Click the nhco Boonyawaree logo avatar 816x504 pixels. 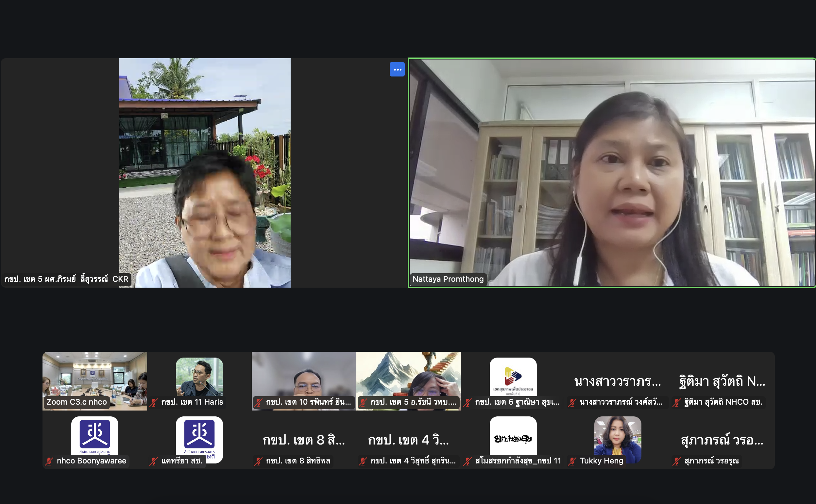click(x=95, y=435)
